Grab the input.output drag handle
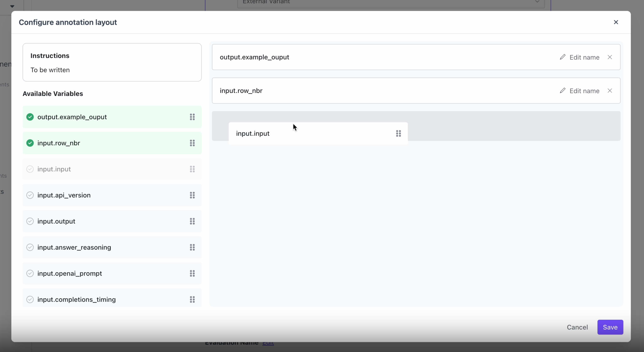Screen dimensions: 644x352 pyautogui.click(x=192, y=221)
